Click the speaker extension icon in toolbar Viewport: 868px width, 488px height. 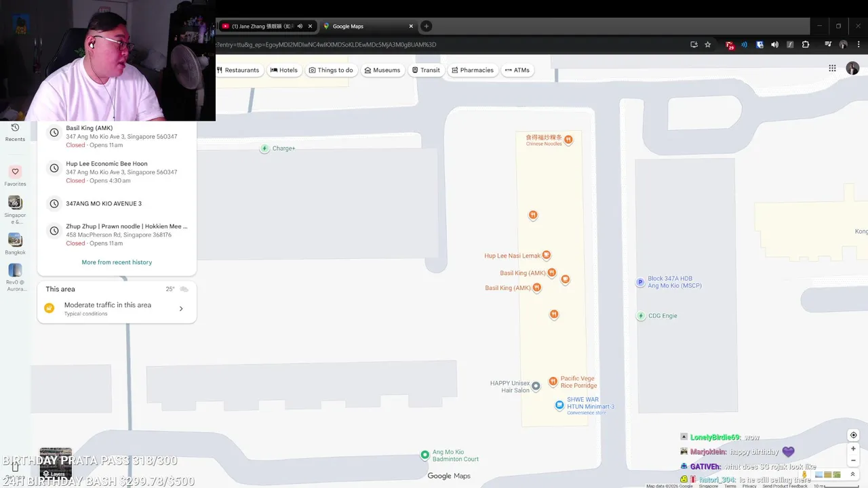(x=775, y=45)
